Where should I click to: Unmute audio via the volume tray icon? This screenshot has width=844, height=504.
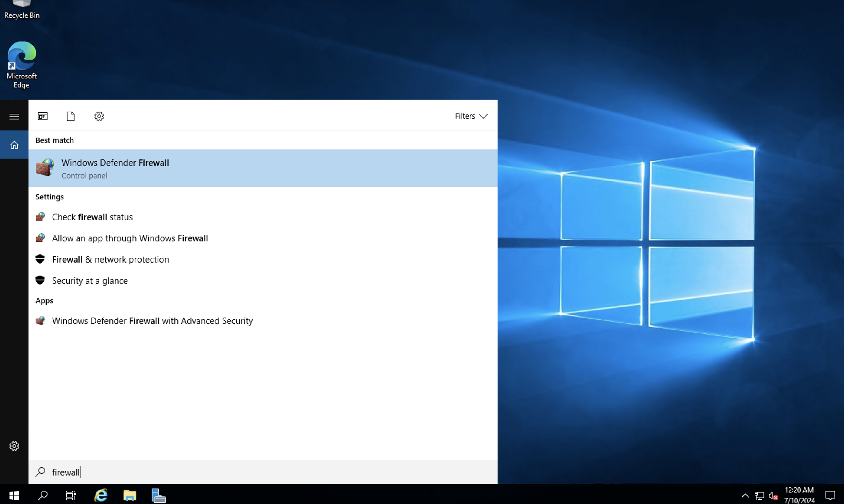[773, 495]
